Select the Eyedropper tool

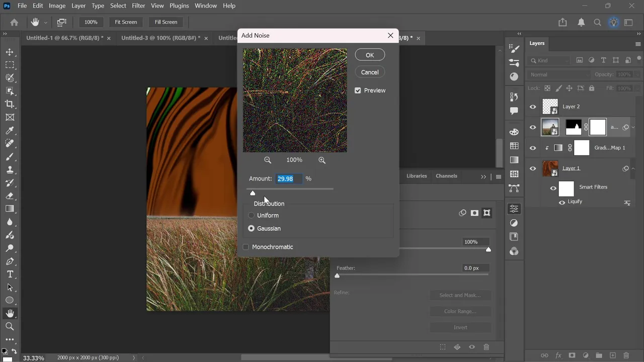coord(10,131)
